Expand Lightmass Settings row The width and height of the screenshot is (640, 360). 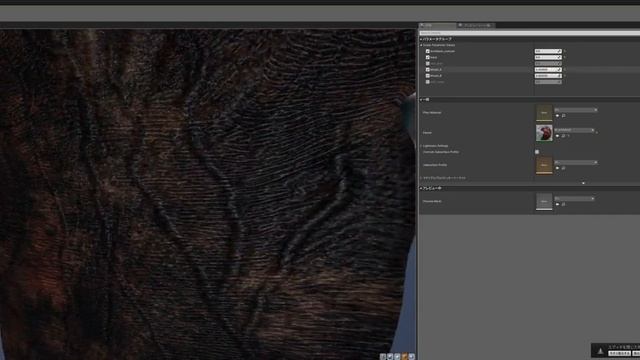[x=422, y=146]
